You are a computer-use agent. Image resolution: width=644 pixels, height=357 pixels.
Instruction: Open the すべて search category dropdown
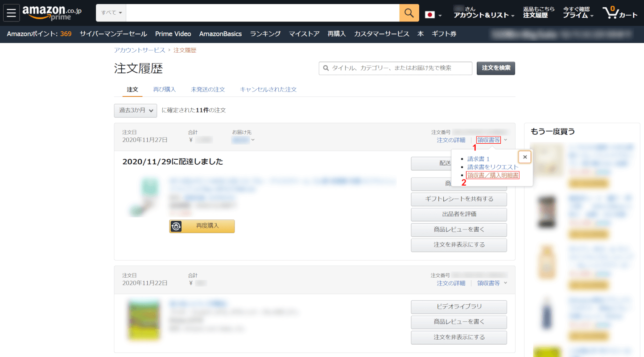(111, 13)
